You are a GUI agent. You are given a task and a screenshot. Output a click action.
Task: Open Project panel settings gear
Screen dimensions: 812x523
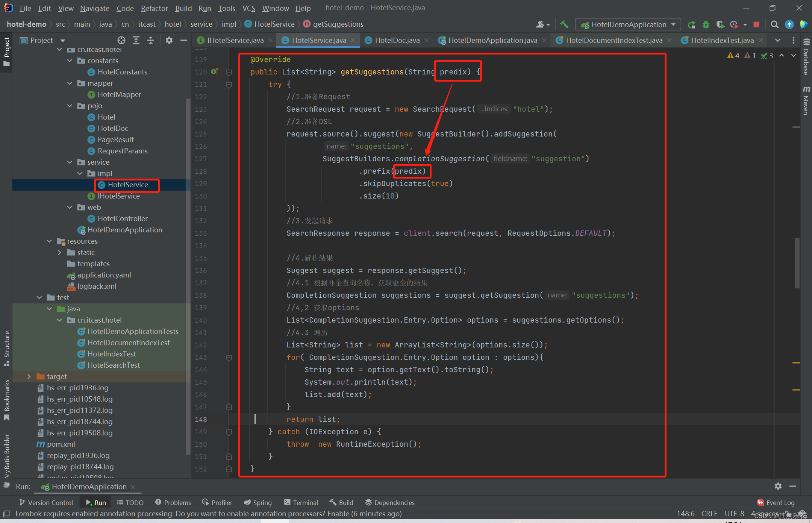coord(169,40)
